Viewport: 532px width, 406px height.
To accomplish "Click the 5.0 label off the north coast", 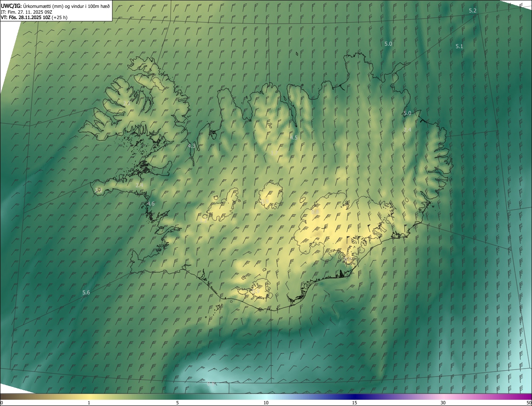I will pos(388,44).
